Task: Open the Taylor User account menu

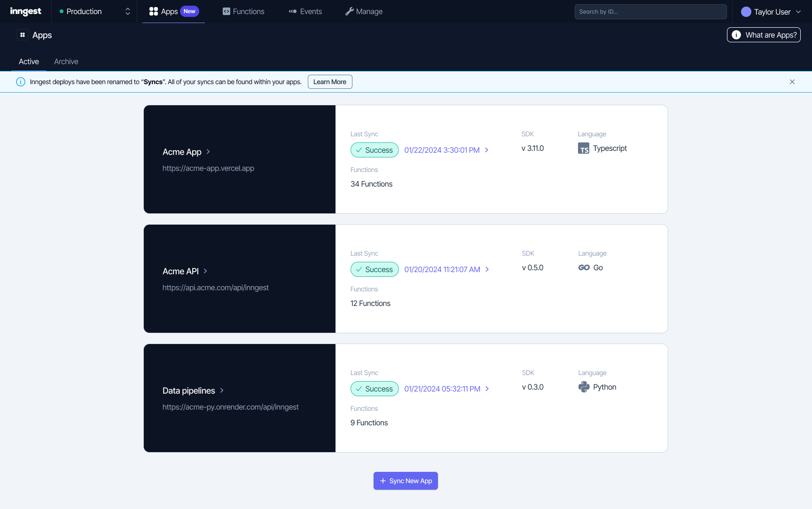Action: 770,11
